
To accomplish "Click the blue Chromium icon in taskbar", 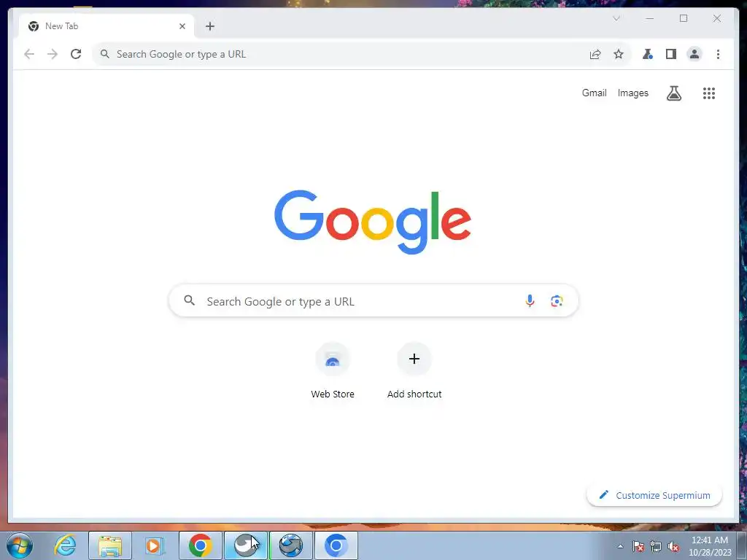I will point(336,545).
